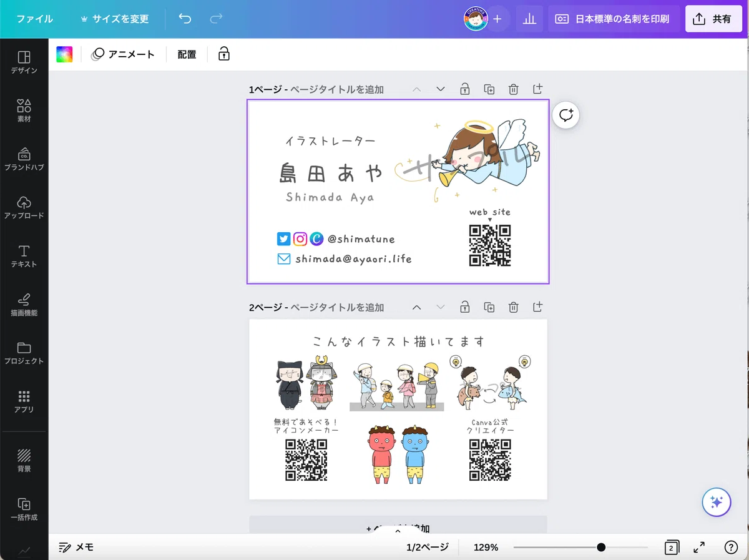This screenshot has height=560, width=749.
Task: Select the Instagram icon on the card
Action: 300,238
